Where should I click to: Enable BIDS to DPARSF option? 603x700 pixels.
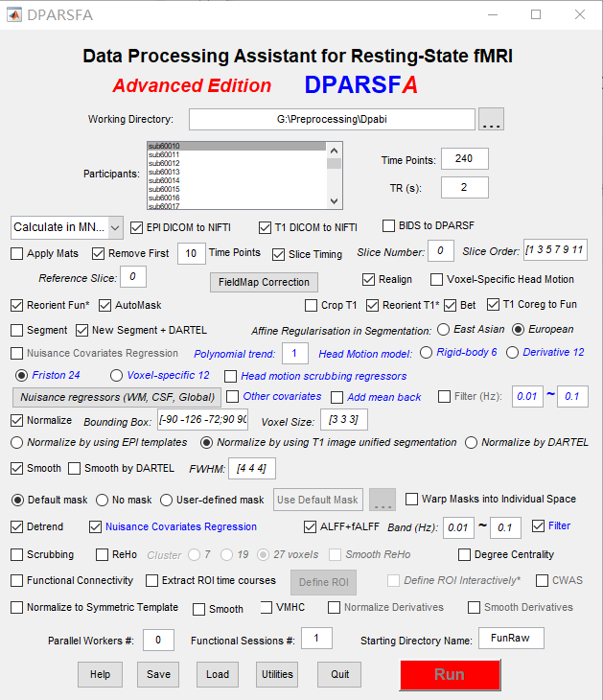click(x=389, y=226)
